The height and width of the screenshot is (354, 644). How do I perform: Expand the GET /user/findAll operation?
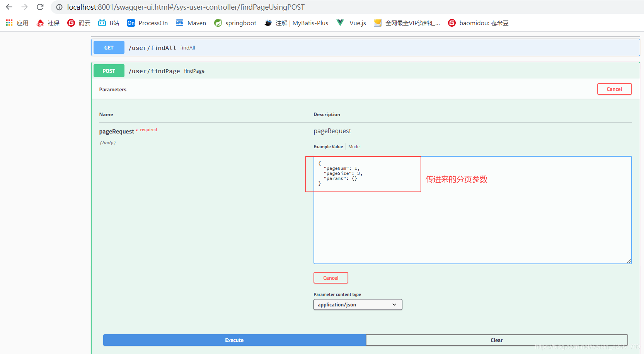(152, 47)
